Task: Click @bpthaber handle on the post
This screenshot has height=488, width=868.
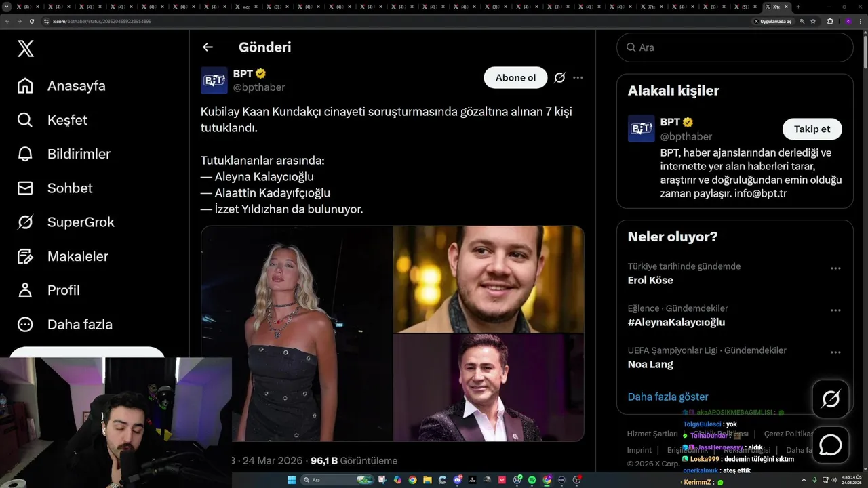Action: click(x=259, y=87)
